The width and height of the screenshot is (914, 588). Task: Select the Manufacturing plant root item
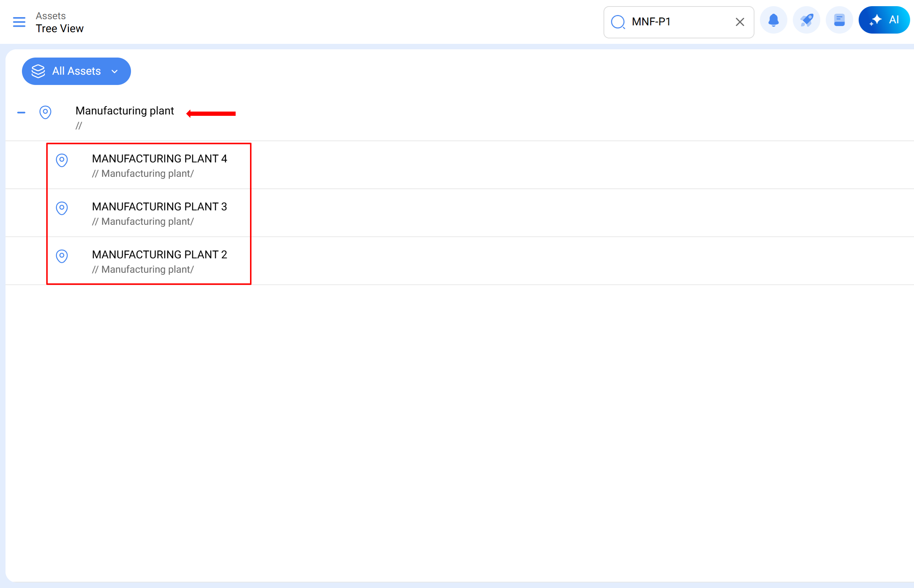[124, 111]
